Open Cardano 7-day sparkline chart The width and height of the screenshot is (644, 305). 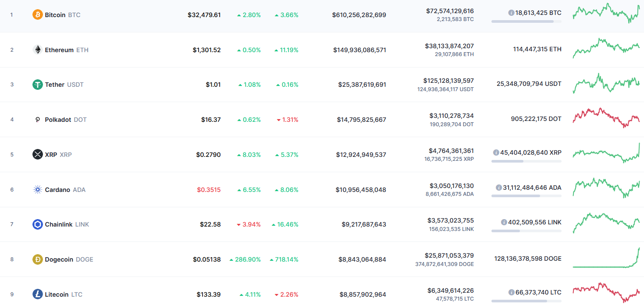[x=606, y=188]
